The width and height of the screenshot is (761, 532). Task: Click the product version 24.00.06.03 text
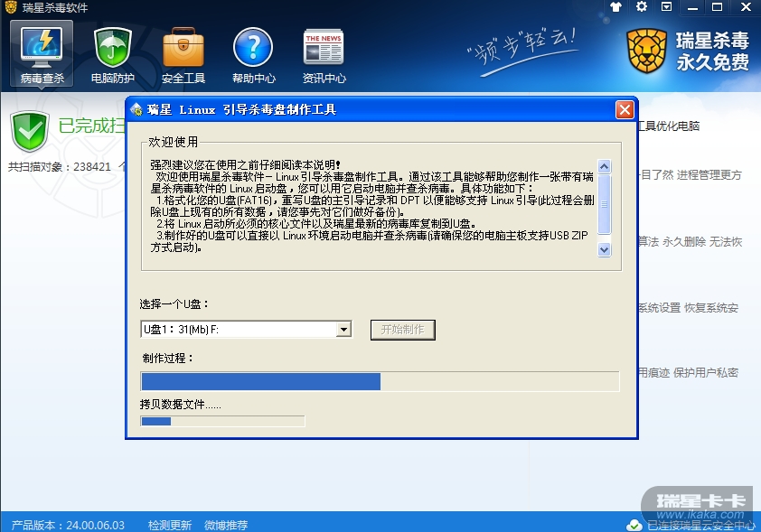pos(68,525)
